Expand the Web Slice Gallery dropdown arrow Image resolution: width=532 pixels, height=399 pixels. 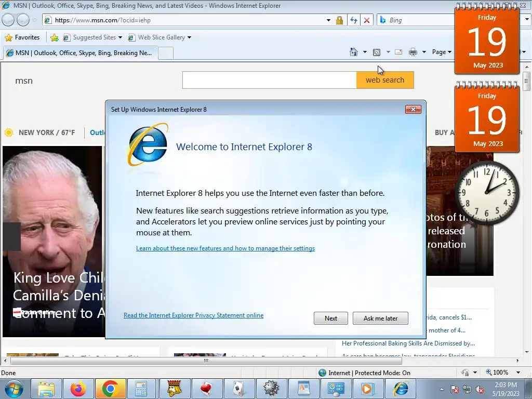pyautogui.click(x=189, y=37)
